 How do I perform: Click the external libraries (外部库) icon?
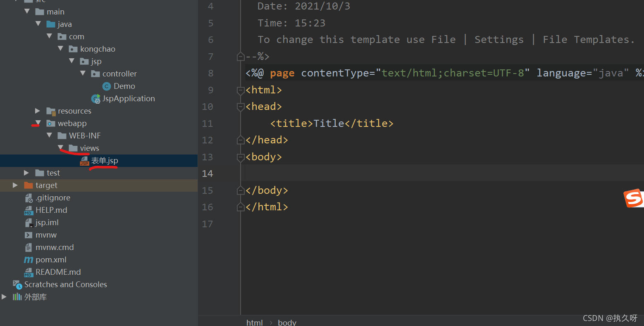click(17, 297)
